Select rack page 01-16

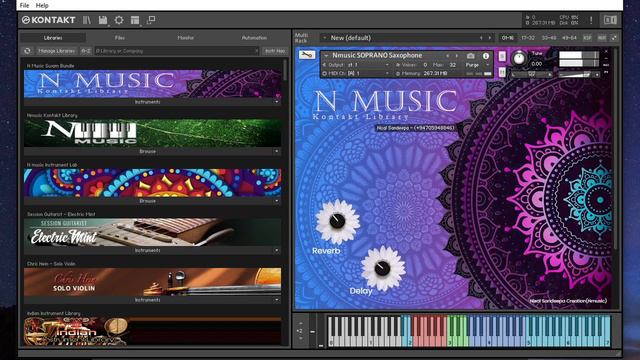[x=508, y=38]
